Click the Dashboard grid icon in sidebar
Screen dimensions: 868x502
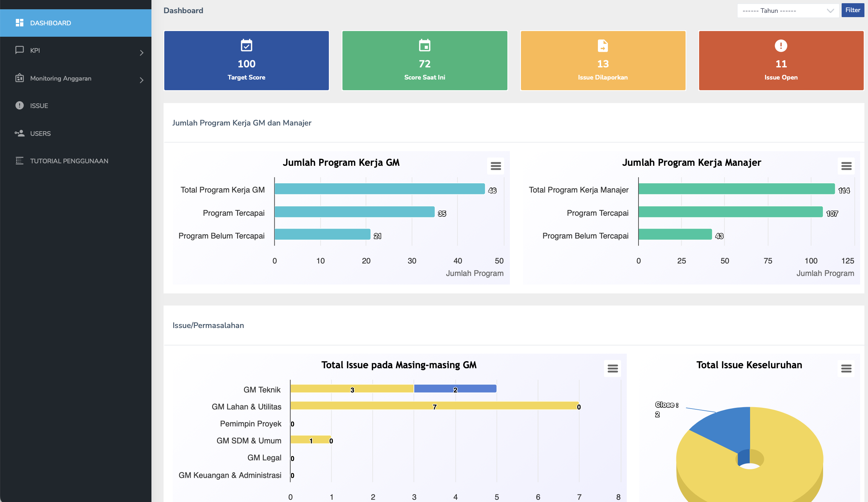tap(20, 23)
